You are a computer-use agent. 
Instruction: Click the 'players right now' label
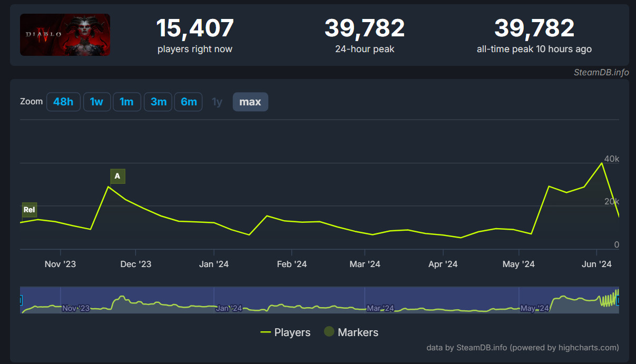point(195,49)
